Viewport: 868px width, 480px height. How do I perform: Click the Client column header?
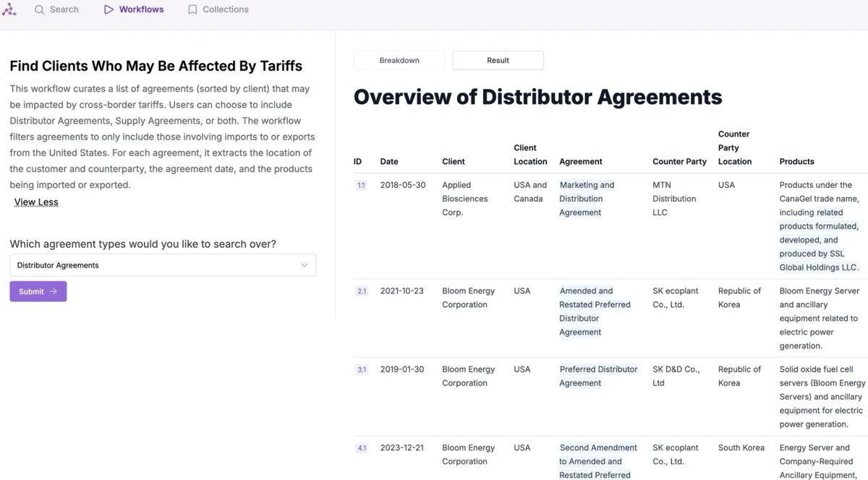[x=454, y=161]
